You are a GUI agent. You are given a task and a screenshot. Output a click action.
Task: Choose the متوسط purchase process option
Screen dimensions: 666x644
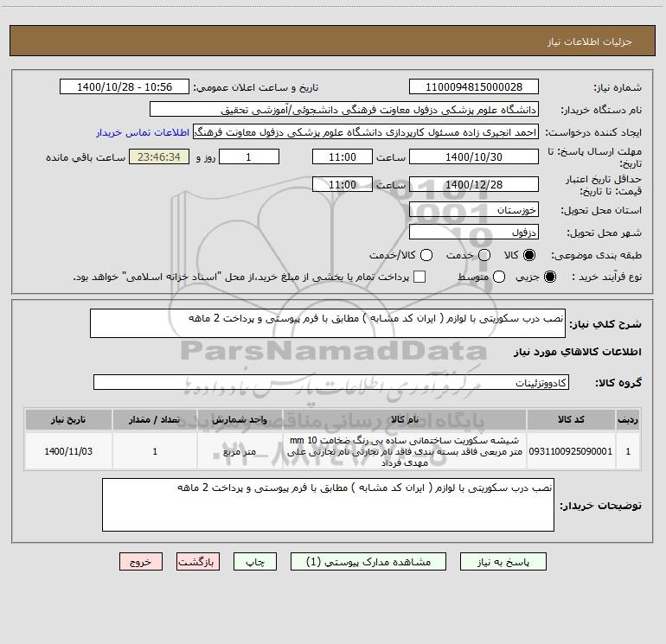(499, 277)
